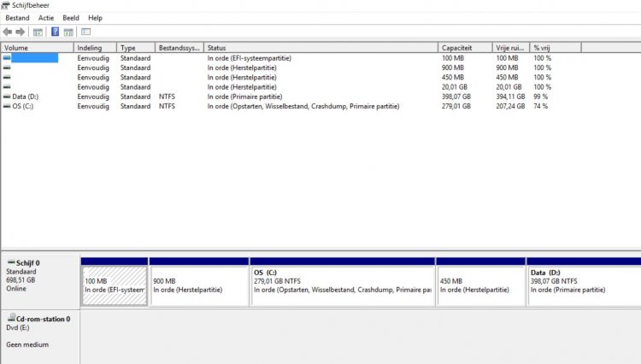
Task: Open the Beeld menu
Action: 71,17
